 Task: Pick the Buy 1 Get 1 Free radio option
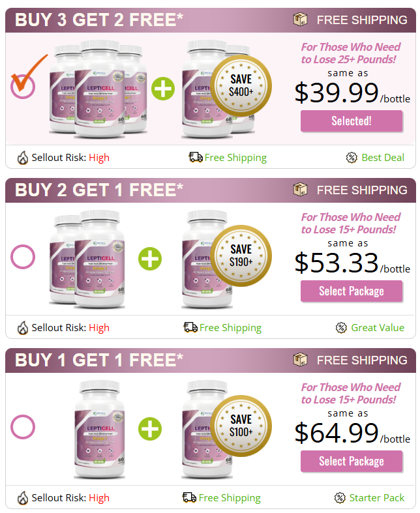(x=23, y=427)
